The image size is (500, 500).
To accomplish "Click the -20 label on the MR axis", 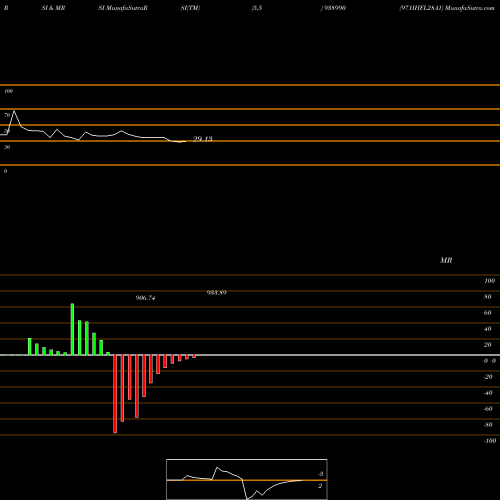I will (488, 377).
